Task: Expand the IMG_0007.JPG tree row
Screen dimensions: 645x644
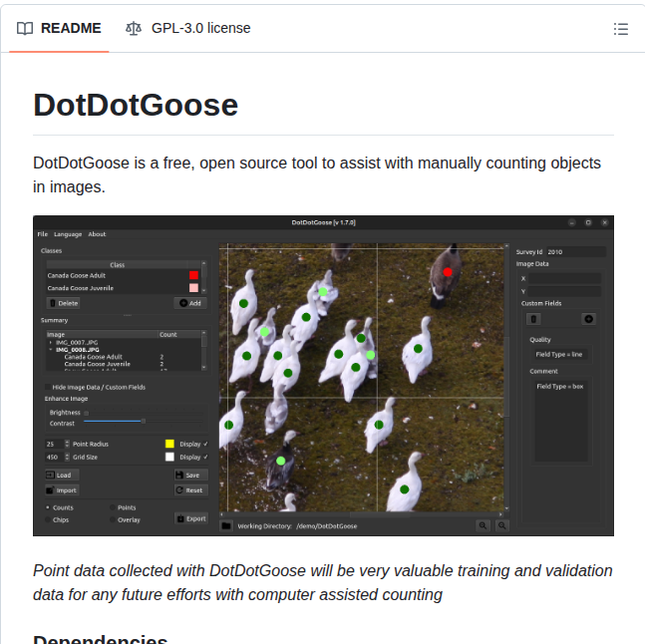Action: 50,342
